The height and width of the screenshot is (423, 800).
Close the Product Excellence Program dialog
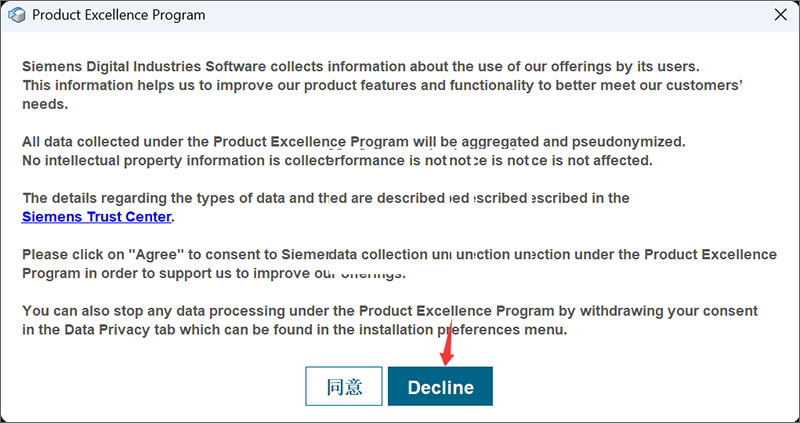[x=781, y=15]
